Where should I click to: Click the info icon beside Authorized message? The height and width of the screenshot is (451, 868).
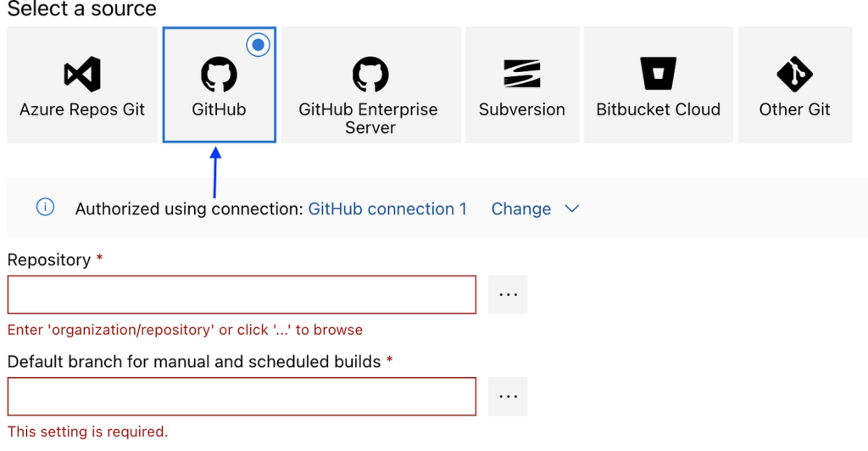46,208
